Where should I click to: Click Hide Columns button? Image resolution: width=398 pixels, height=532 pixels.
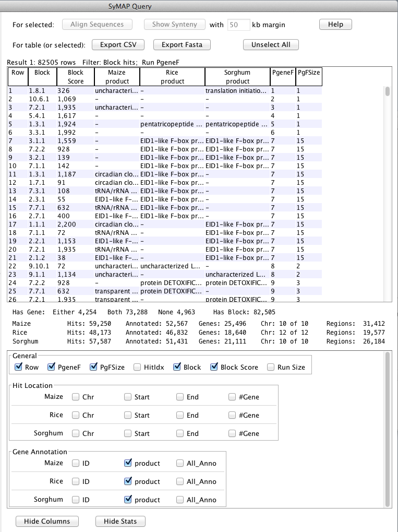pyautogui.click(x=47, y=522)
